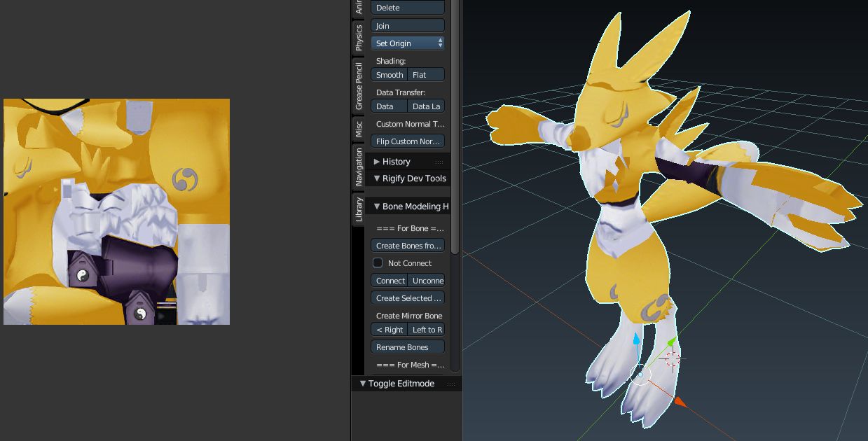Open the Set Origin dropdown

pos(408,43)
